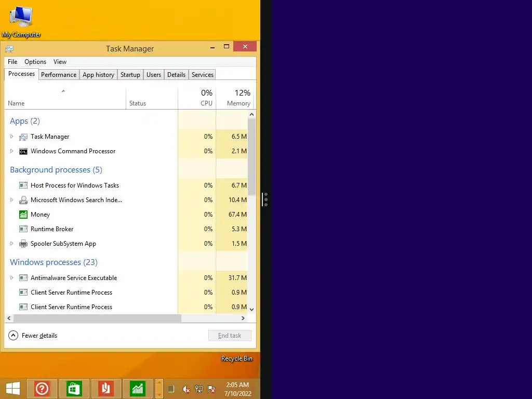Click vertical scrollbar up arrow
This screenshot has height=399, width=532.
[x=251, y=114]
